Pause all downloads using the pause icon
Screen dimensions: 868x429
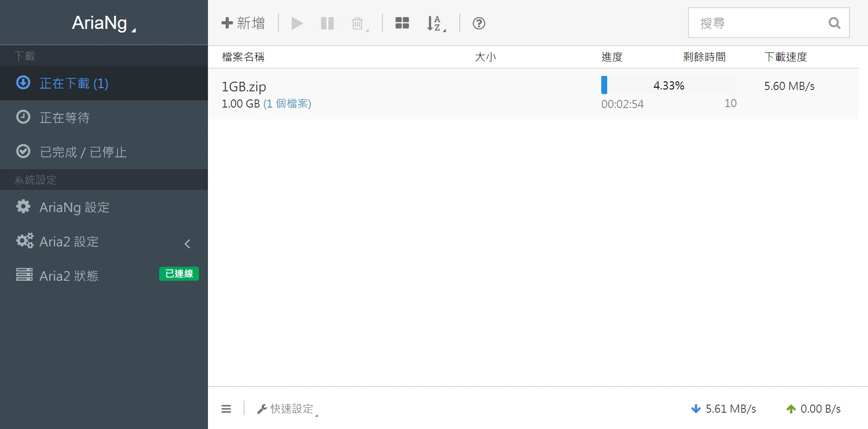coord(327,23)
